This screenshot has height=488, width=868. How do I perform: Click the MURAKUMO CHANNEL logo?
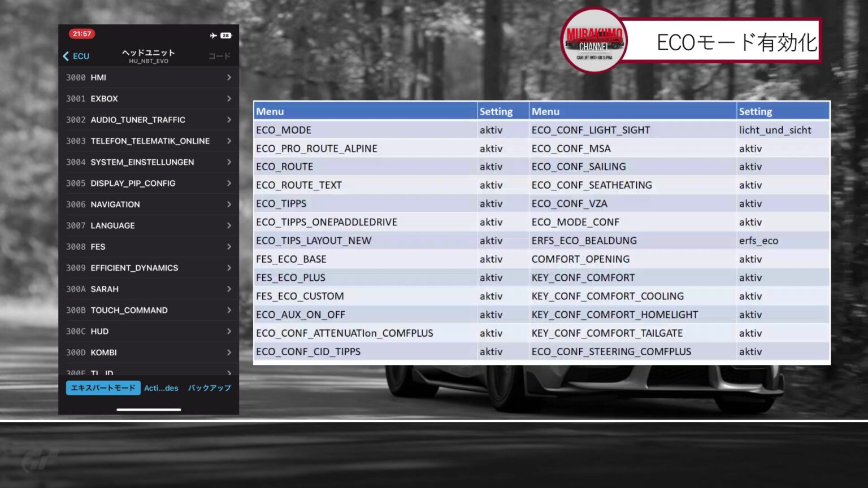click(593, 41)
